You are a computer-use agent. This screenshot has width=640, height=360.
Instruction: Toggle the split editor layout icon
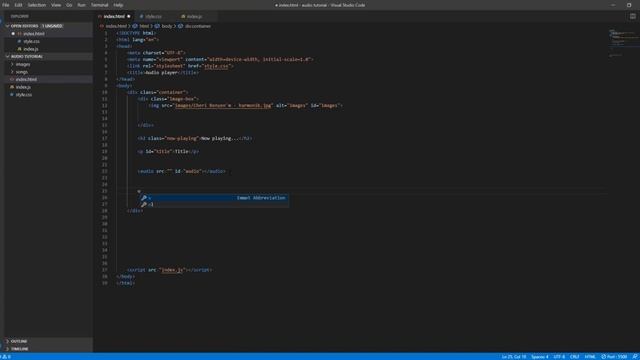pyautogui.click(x=632, y=16)
